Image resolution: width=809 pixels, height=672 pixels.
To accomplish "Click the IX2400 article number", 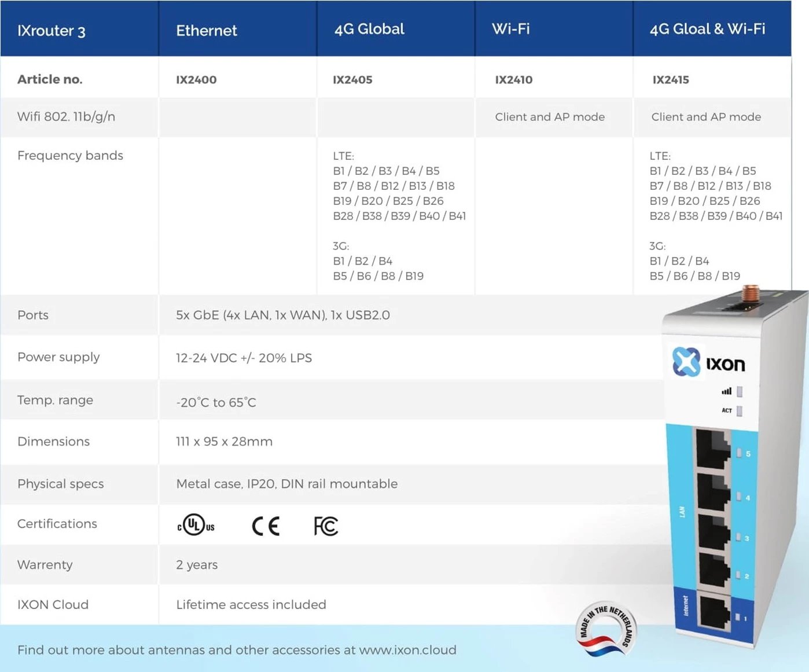I will point(196,79).
